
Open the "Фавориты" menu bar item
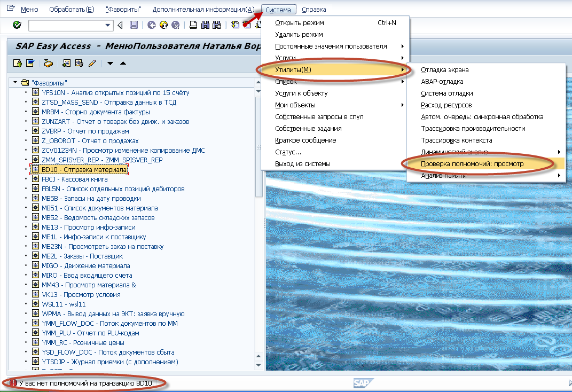[x=123, y=10]
